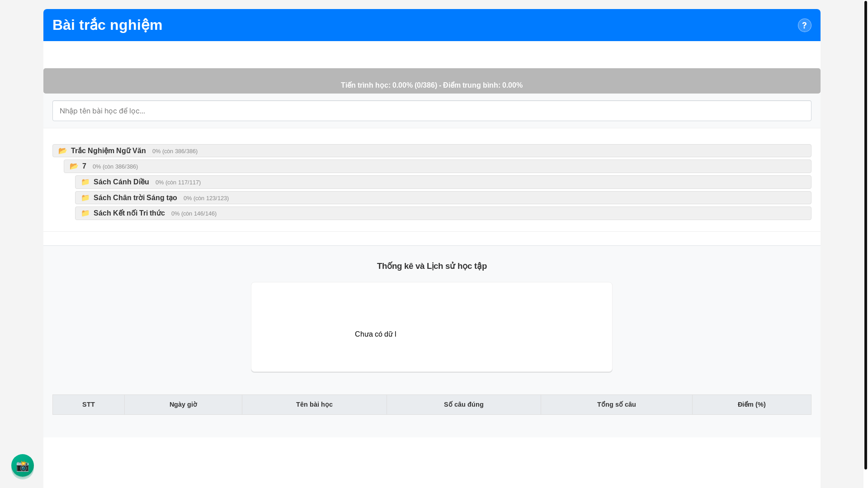This screenshot has width=868, height=488.
Task: Click the Ngày giờ column header
Action: pyautogui.click(x=183, y=404)
